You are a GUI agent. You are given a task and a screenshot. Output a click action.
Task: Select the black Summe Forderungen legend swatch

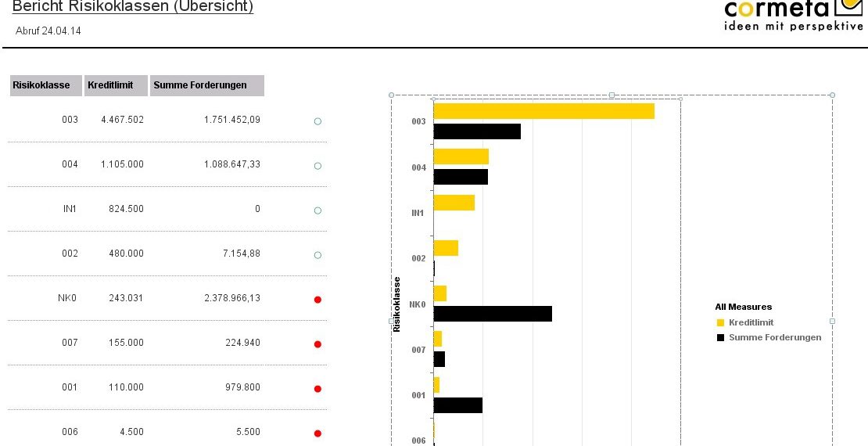click(x=720, y=337)
